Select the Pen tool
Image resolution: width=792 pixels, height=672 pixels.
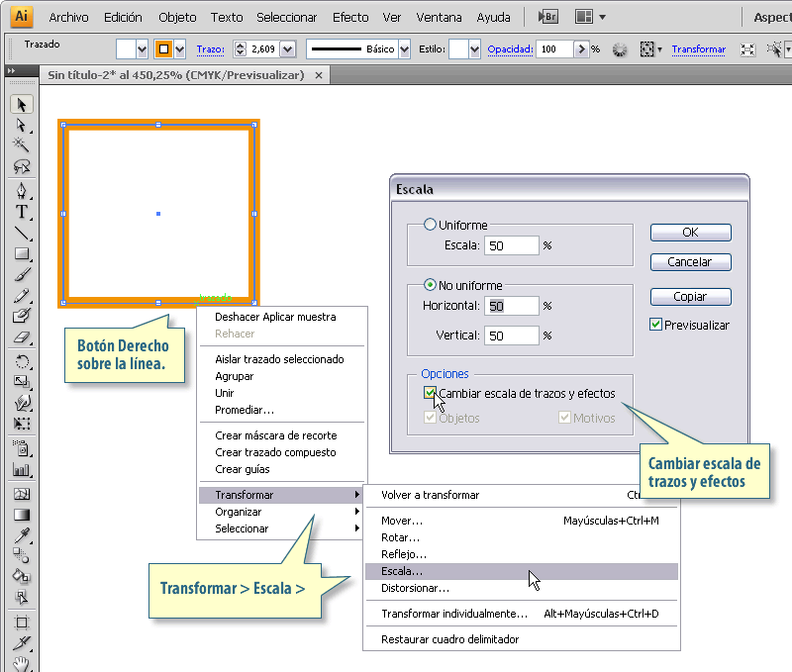[x=22, y=190]
